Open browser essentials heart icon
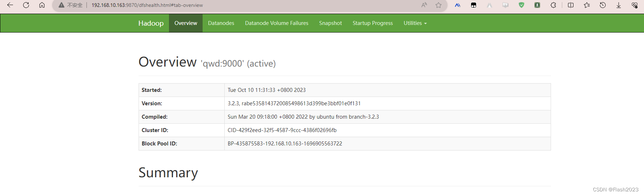Image resolution: width=644 pixels, height=195 pixels. (x=635, y=5)
